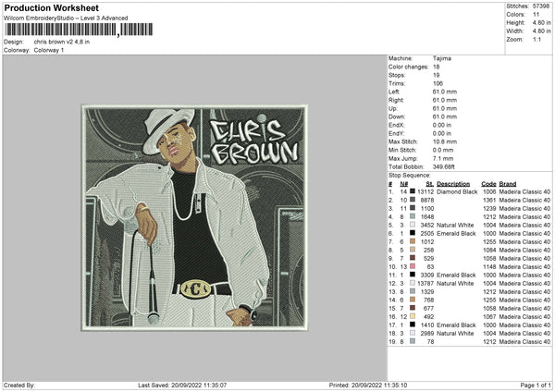Click the Natural White swatch in stop 12
555x392 pixels.
pos(413,283)
